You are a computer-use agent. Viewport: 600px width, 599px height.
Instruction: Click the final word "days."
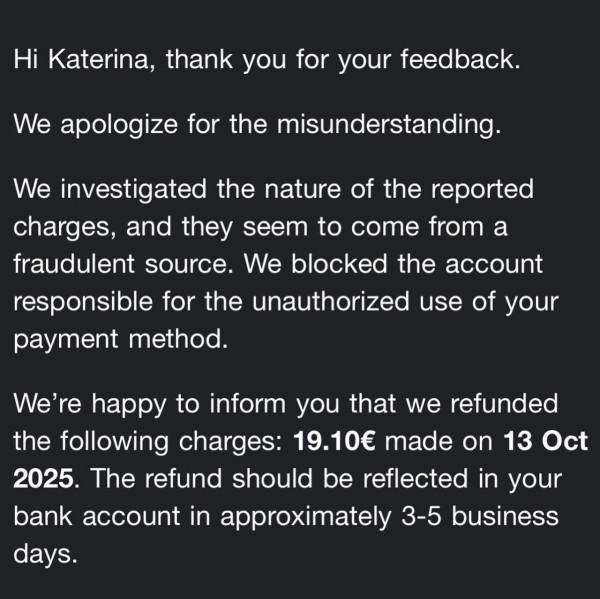[45, 554]
